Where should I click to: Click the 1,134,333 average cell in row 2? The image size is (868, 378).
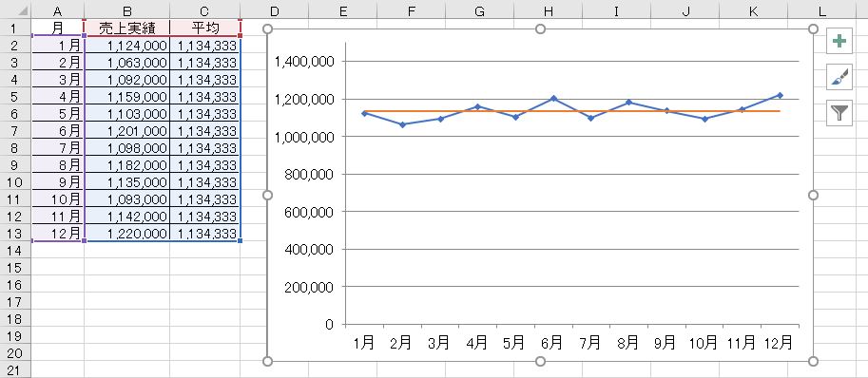(x=204, y=46)
